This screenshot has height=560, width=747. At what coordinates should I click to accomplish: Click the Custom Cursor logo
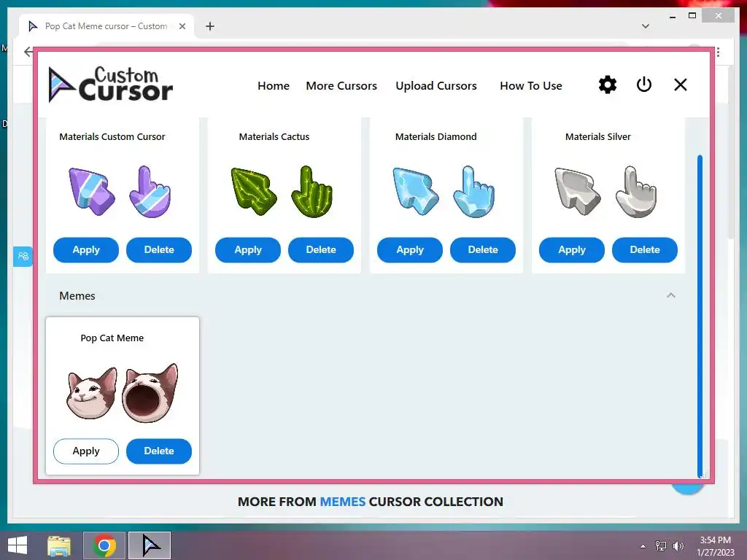(111, 85)
